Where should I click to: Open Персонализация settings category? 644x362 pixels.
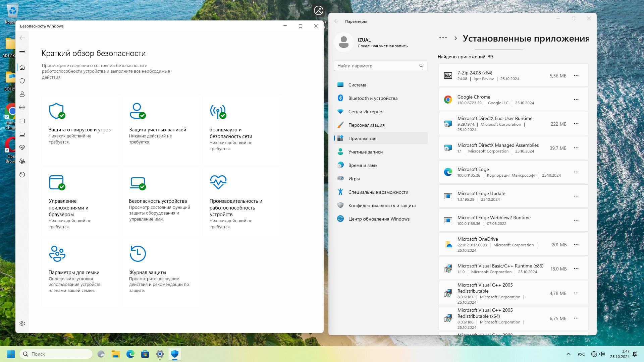coord(366,125)
